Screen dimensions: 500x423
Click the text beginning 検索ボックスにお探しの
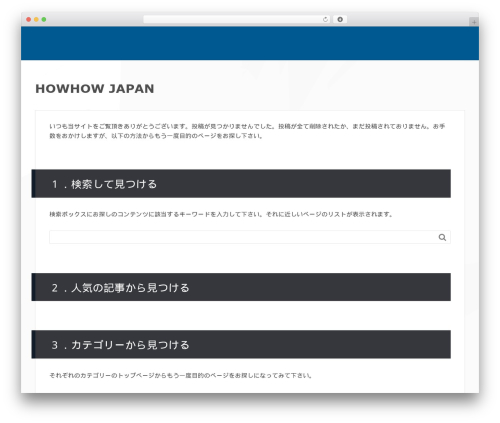click(221, 214)
